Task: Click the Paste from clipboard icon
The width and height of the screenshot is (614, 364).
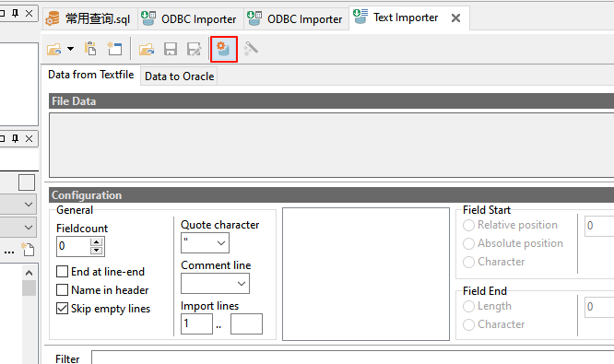Action: click(90, 49)
